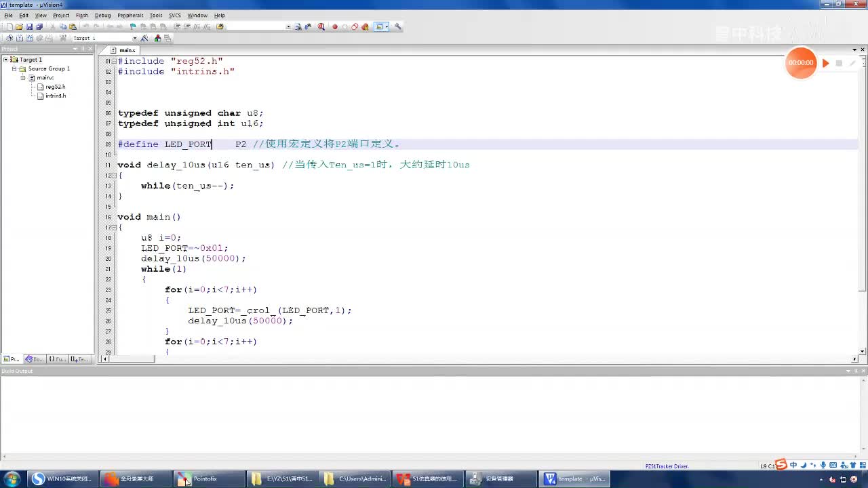Open the SVCS menu
The width and height of the screenshot is (868, 488).
tap(175, 15)
